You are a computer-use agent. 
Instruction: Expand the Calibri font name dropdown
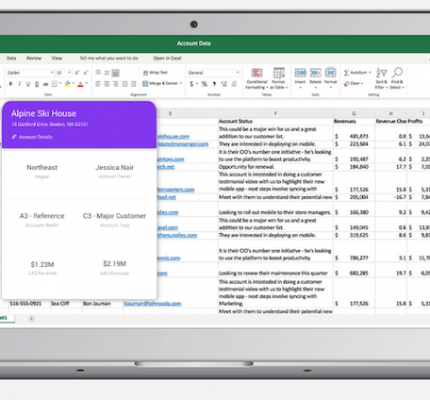pyautogui.click(x=52, y=73)
